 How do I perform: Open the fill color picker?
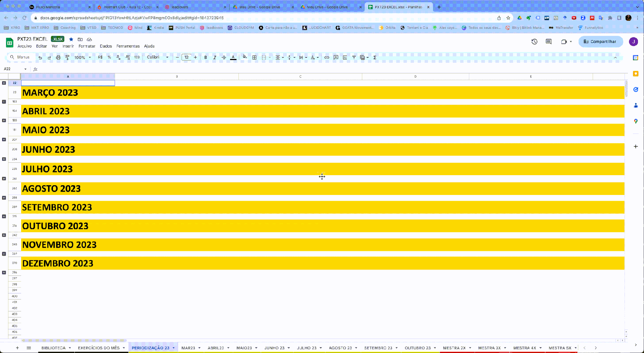coord(245,57)
